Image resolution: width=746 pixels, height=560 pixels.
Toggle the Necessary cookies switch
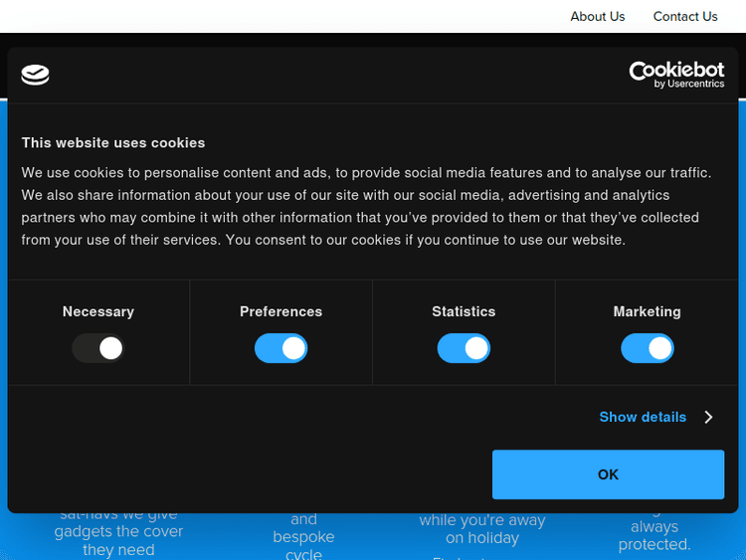click(97, 348)
